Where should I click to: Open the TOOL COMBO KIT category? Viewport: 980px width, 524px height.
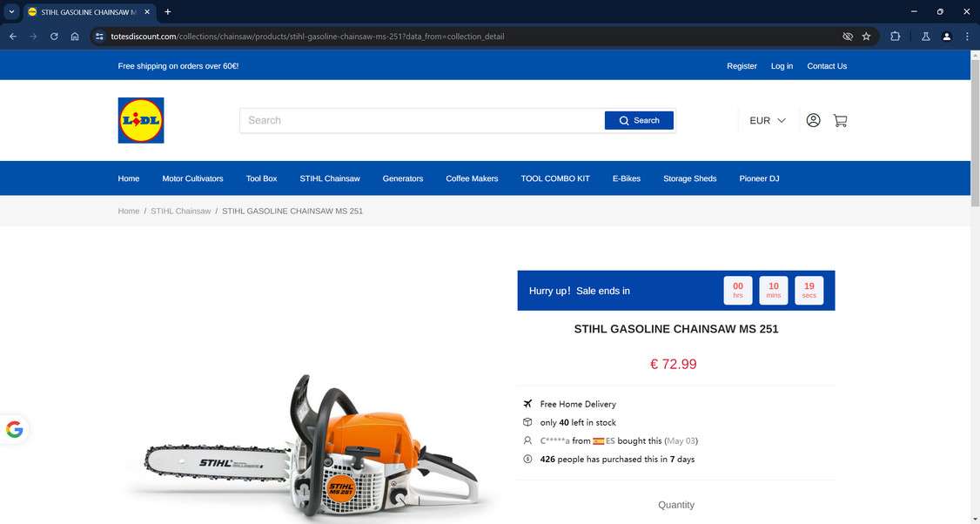coord(555,178)
